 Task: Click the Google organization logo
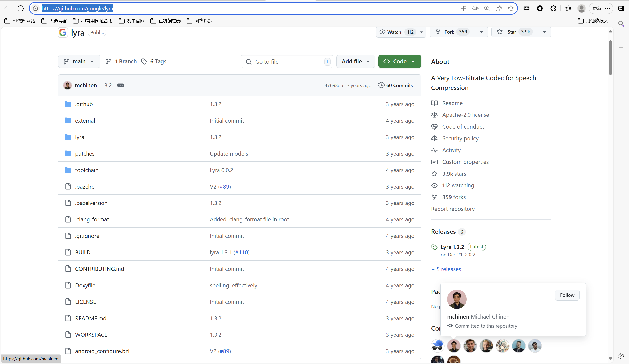coord(63,32)
